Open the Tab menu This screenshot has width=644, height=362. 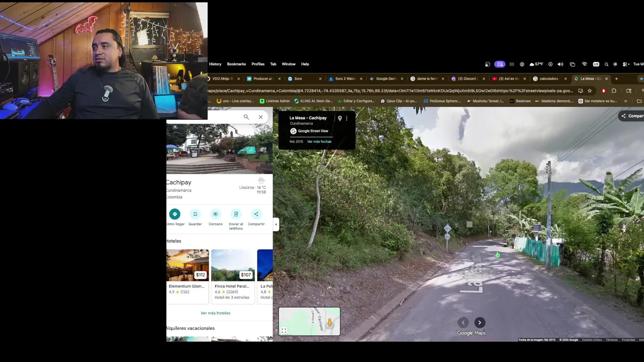(273, 64)
